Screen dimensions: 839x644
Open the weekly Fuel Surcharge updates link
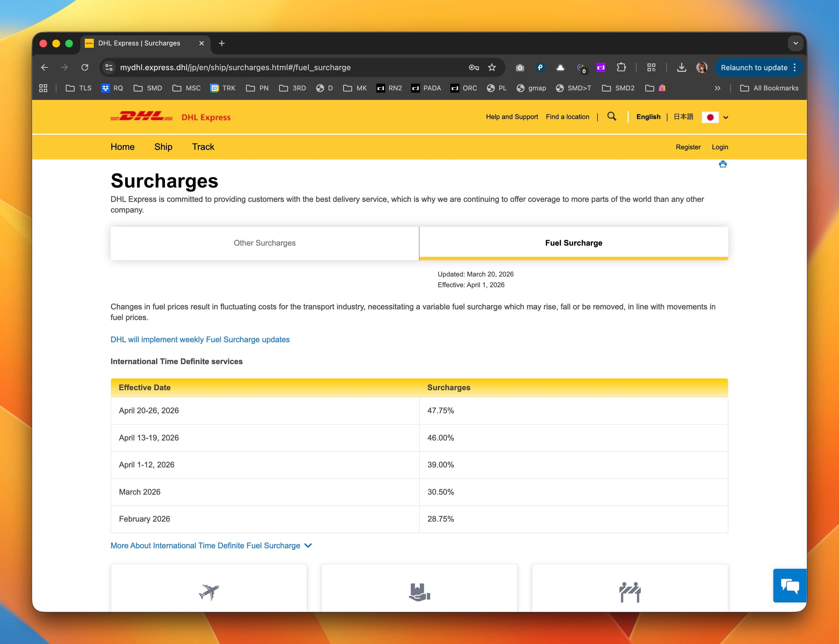click(200, 340)
